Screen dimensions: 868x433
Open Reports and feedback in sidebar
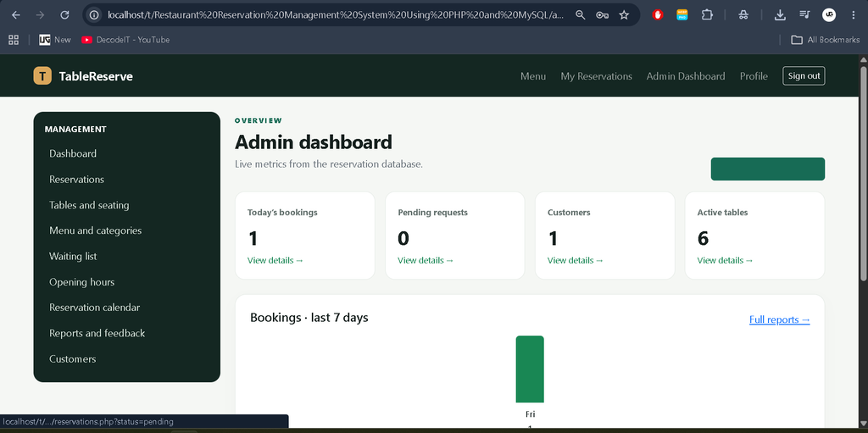[x=97, y=333]
